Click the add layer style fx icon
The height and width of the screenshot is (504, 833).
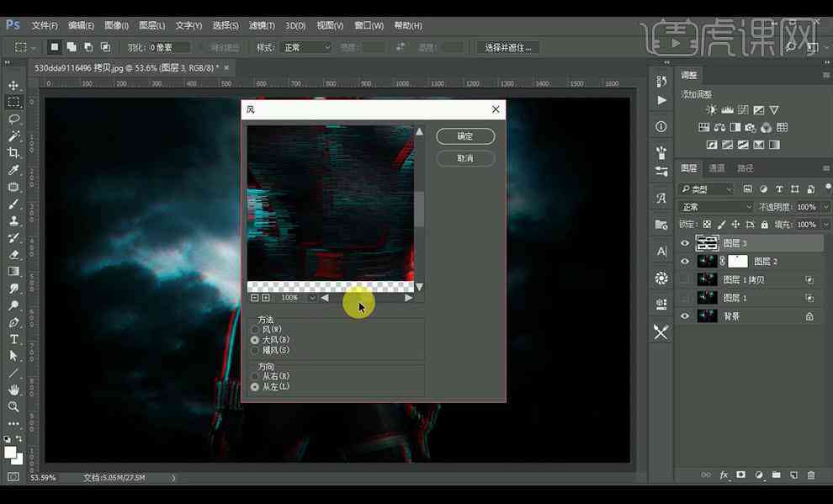coord(724,475)
